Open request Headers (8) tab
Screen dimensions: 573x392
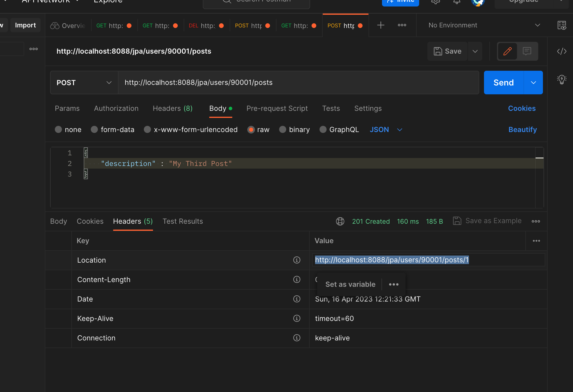[x=173, y=108]
